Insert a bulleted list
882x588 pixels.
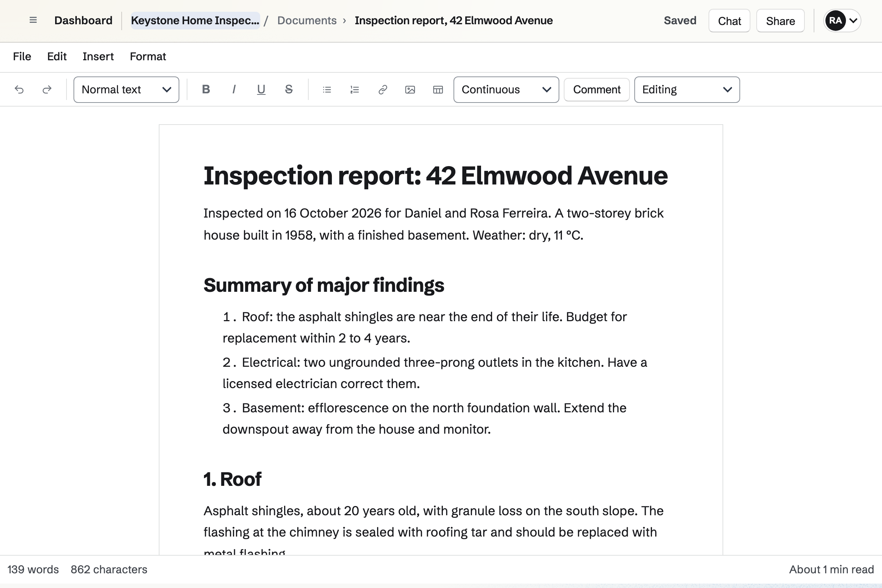(327, 90)
